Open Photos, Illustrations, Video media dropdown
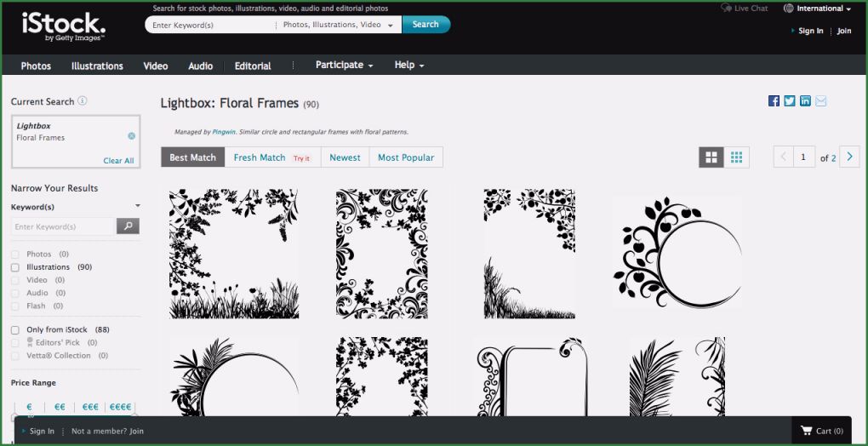 [338, 26]
